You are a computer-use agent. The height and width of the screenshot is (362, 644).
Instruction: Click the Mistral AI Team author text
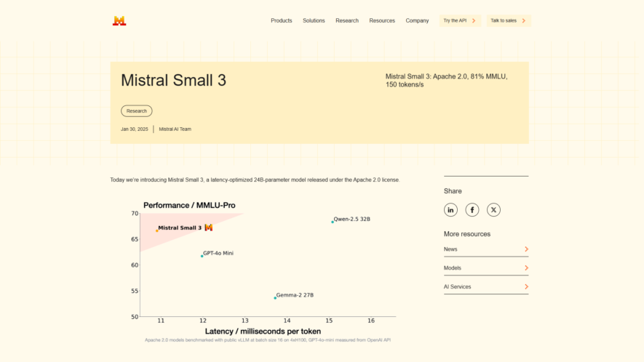click(175, 129)
